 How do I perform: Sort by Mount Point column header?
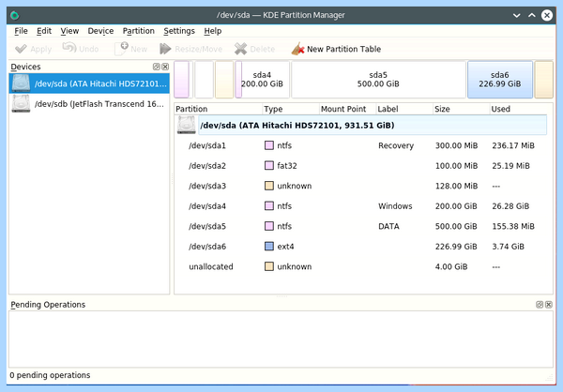point(347,109)
